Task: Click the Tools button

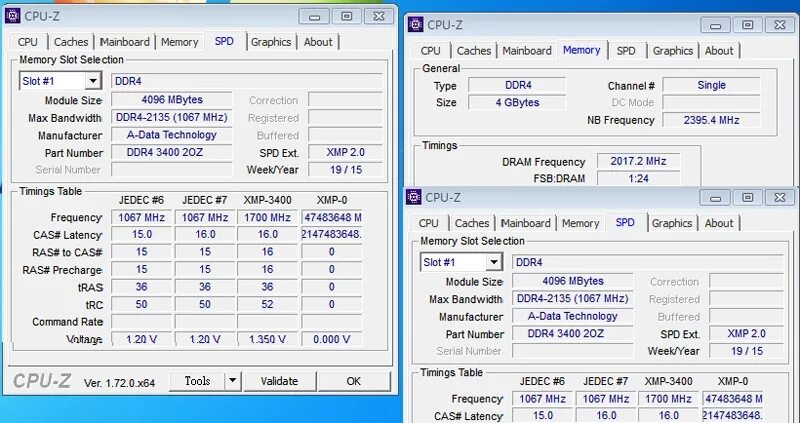Action: coord(197,381)
